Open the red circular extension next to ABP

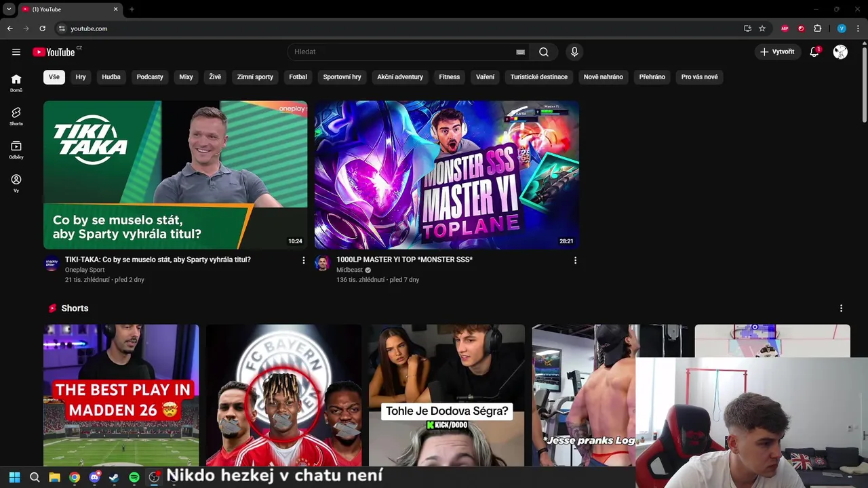click(801, 28)
